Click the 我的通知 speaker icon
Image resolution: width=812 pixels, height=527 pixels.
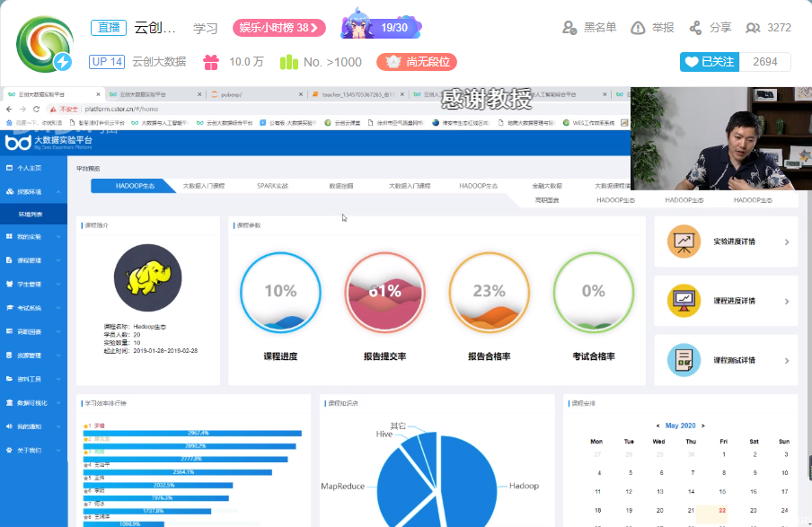(x=9, y=426)
